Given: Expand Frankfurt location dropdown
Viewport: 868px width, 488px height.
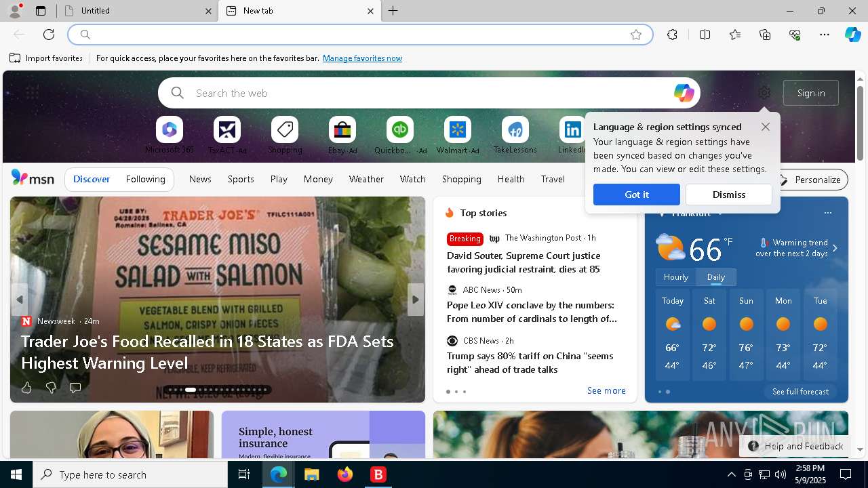Looking at the screenshot, I should coord(720,213).
